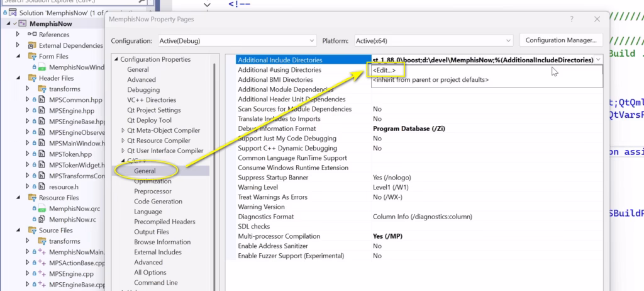Image resolution: width=644 pixels, height=291 pixels.
Task: Click the help question mark button
Action: click(x=571, y=20)
